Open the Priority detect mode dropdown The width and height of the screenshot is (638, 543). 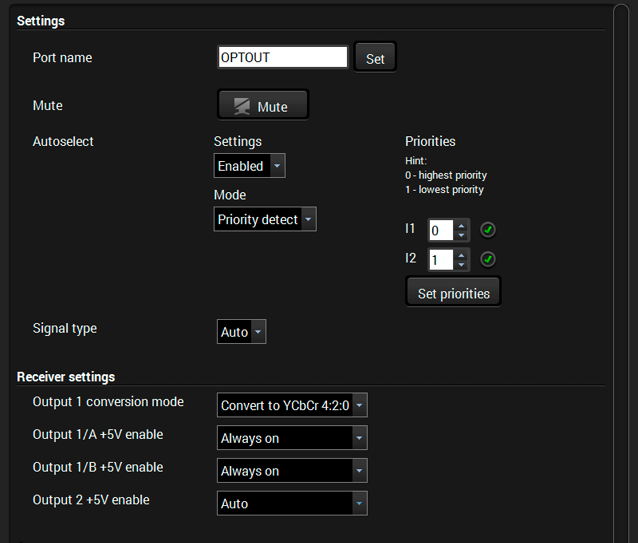[x=265, y=219]
